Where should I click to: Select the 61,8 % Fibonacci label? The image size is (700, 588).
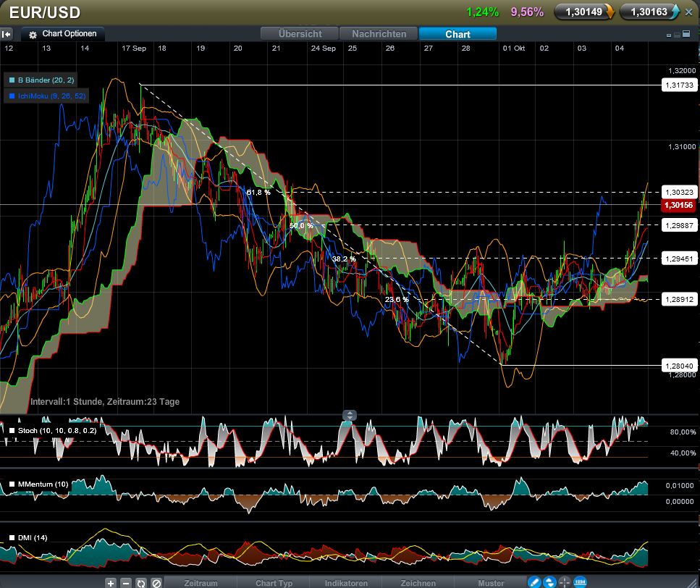pyautogui.click(x=258, y=193)
